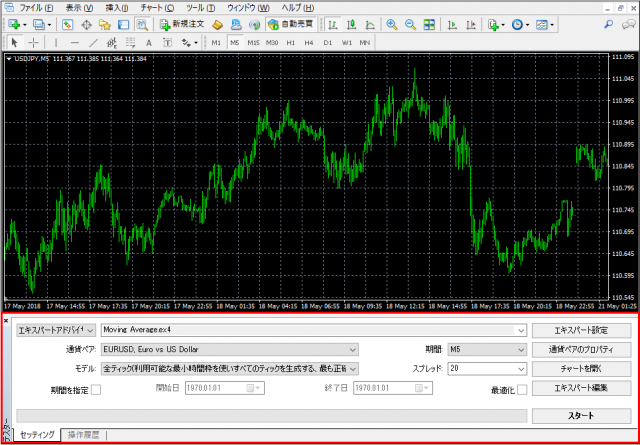Open the スプレッド 20 dropdown
This screenshot has width=640, height=445.
click(x=487, y=369)
